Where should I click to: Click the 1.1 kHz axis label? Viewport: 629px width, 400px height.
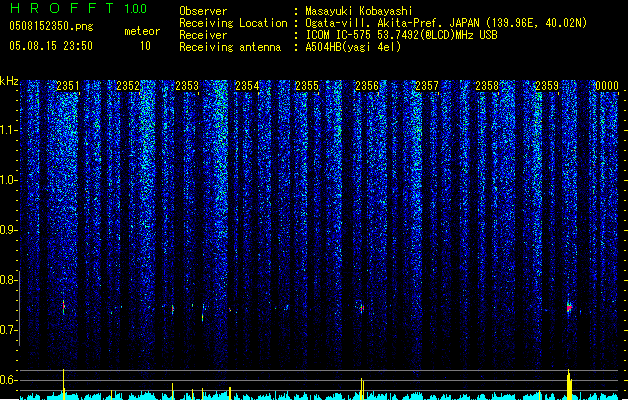(8, 130)
